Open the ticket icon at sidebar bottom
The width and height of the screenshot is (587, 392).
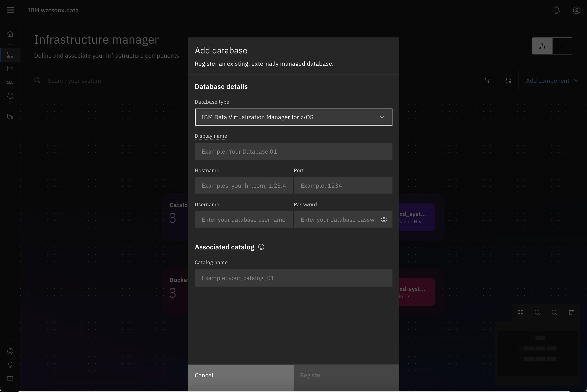click(x=10, y=379)
